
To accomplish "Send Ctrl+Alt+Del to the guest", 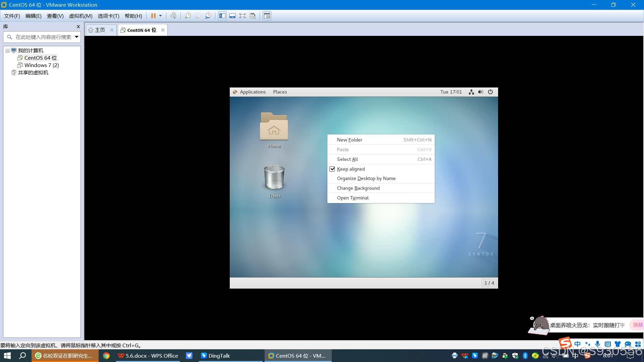I will [x=173, y=16].
